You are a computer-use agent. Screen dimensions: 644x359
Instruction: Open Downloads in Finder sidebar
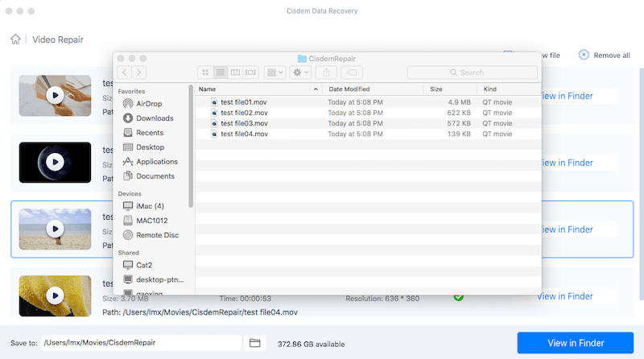[x=155, y=118]
